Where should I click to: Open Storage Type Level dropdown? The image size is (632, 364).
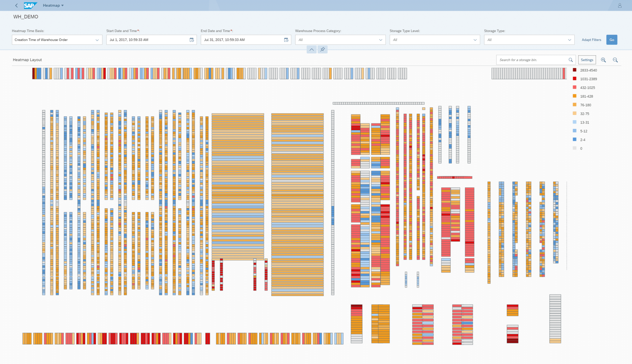(x=475, y=40)
